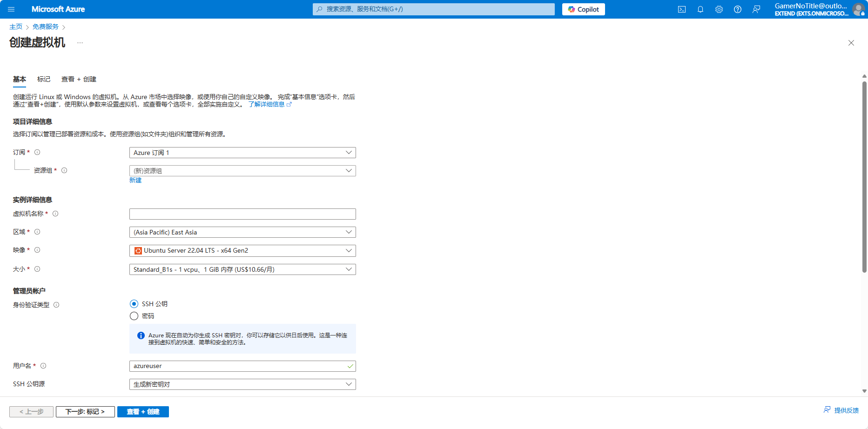
Task: Click the 虚拟机名称 text input field
Action: point(242,214)
